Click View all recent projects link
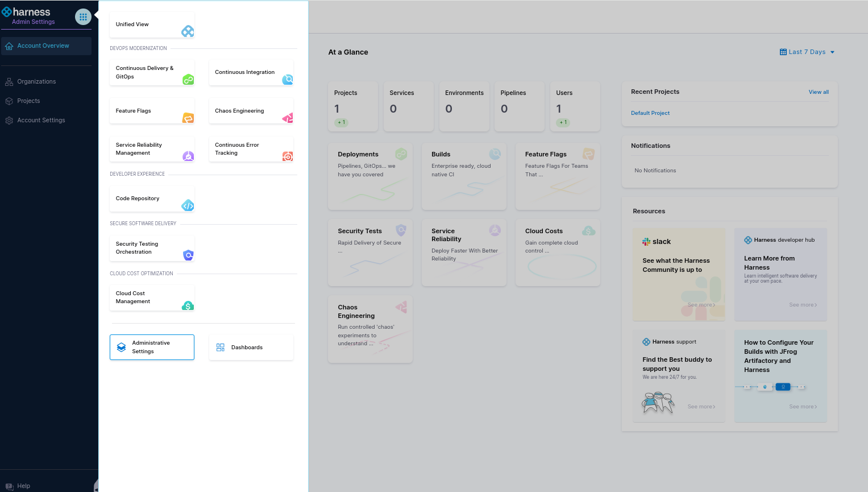This screenshot has height=492, width=868. (x=818, y=92)
